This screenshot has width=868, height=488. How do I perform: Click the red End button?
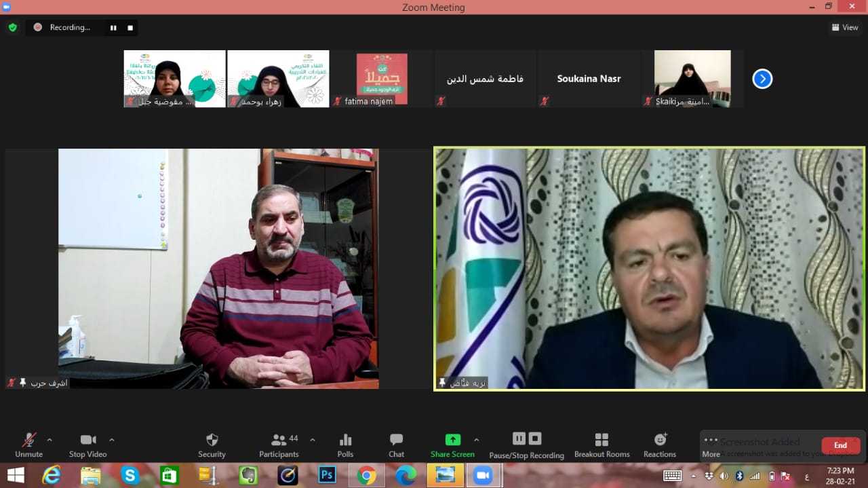click(840, 445)
